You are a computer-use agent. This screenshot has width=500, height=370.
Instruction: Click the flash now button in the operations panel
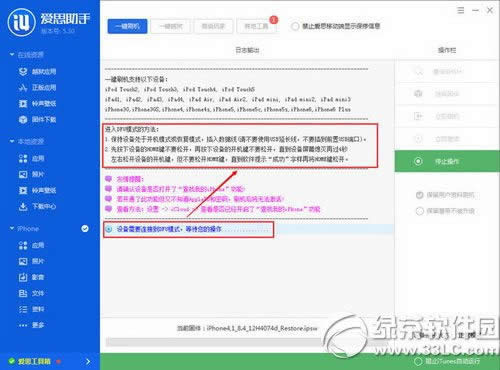click(x=447, y=116)
